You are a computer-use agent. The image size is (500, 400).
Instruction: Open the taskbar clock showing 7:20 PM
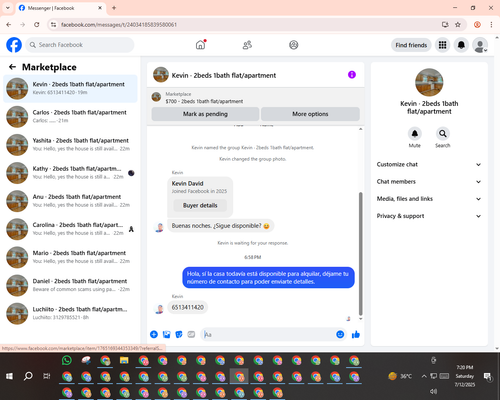(465, 376)
